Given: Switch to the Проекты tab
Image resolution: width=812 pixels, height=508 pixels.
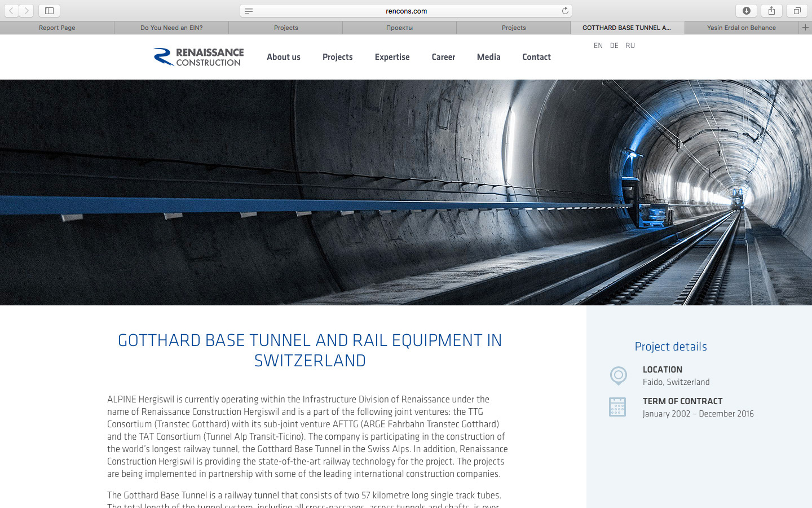Looking at the screenshot, I should [399, 28].
